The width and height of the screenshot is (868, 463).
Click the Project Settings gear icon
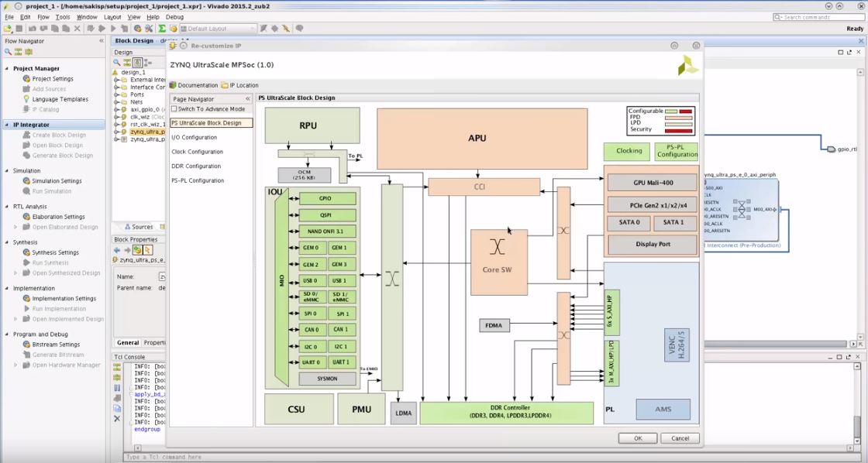pyautogui.click(x=26, y=78)
